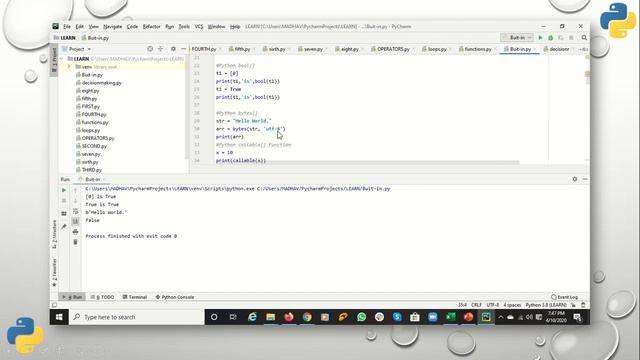
Task: Click the Run with Coverage toolbar icon
Action: pyautogui.click(x=561, y=38)
